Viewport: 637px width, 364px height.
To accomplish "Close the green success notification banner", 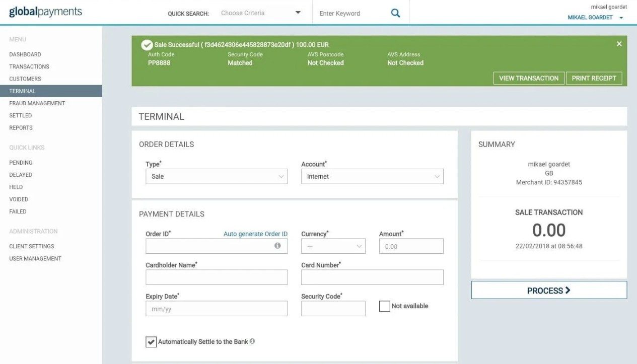I will 619,44.
